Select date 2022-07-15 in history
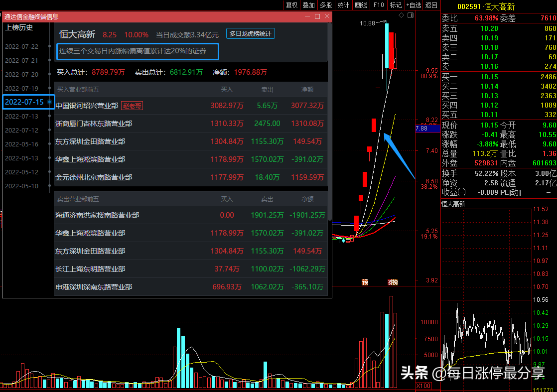The height and width of the screenshot is (392, 557). coord(24,102)
